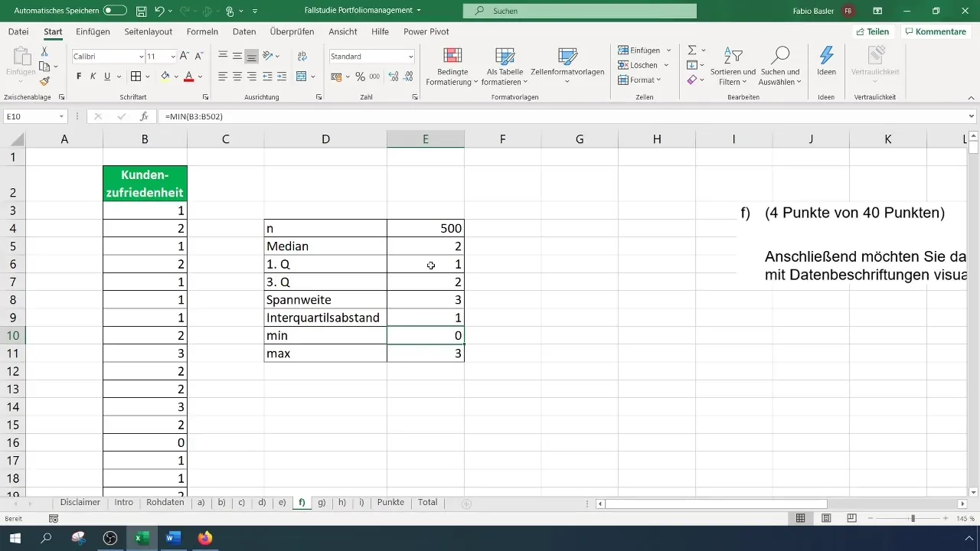Click the Undo arrow in title bar
Viewport: 980px width, 551px height.
[x=160, y=11]
